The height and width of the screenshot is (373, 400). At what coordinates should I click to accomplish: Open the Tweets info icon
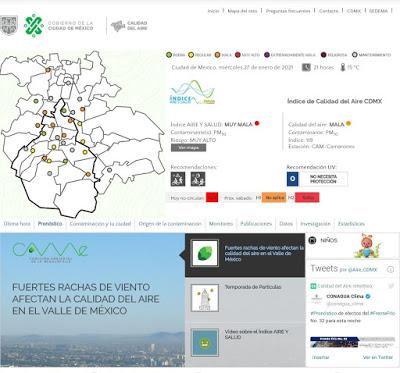(x=390, y=269)
